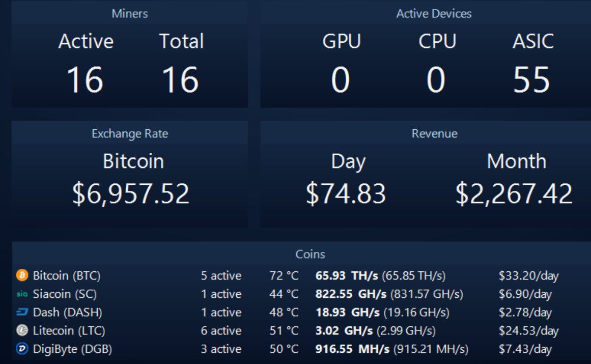Click the 822.55 GH/s hashrate
The height and width of the screenshot is (364, 591).
(351, 294)
